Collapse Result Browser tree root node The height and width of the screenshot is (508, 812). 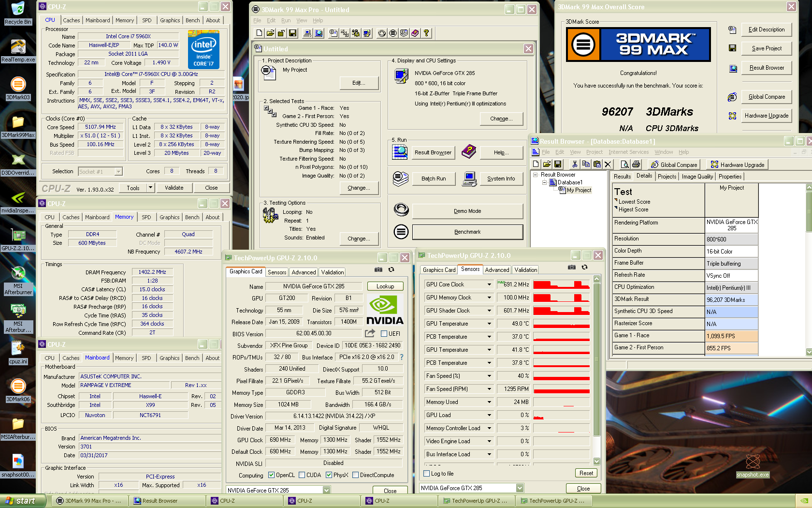click(536, 175)
